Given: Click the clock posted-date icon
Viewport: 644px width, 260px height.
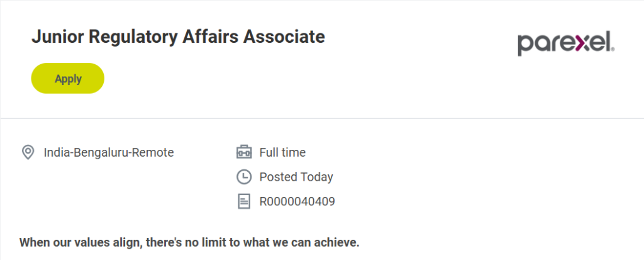Looking at the screenshot, I should click(243, 177).
